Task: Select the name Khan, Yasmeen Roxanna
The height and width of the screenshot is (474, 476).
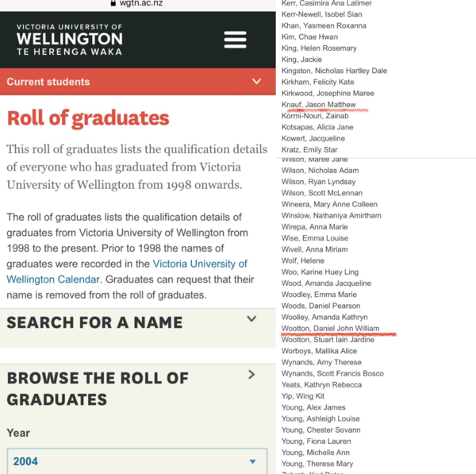Action: 324,25
